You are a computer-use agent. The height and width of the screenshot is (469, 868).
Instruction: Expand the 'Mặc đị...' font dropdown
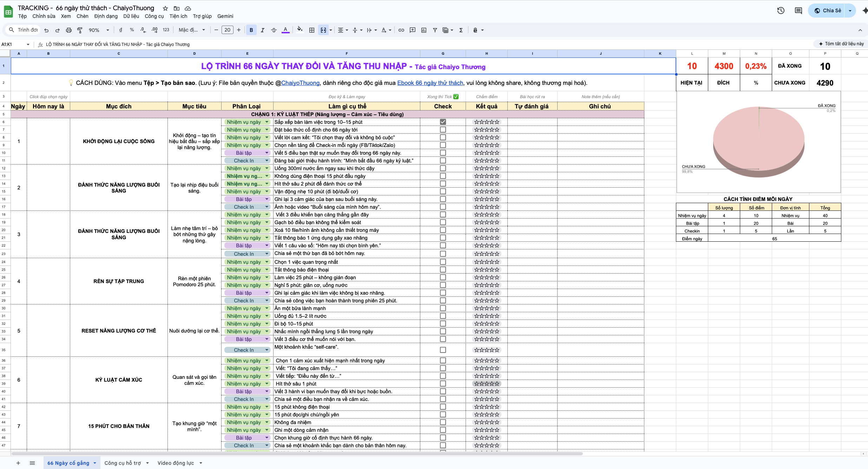click(192, 30)
